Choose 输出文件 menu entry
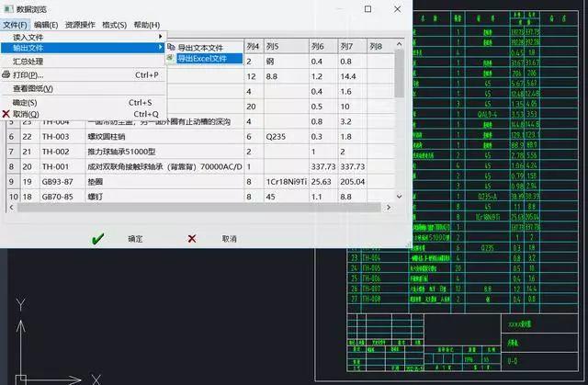 (84, 48)
